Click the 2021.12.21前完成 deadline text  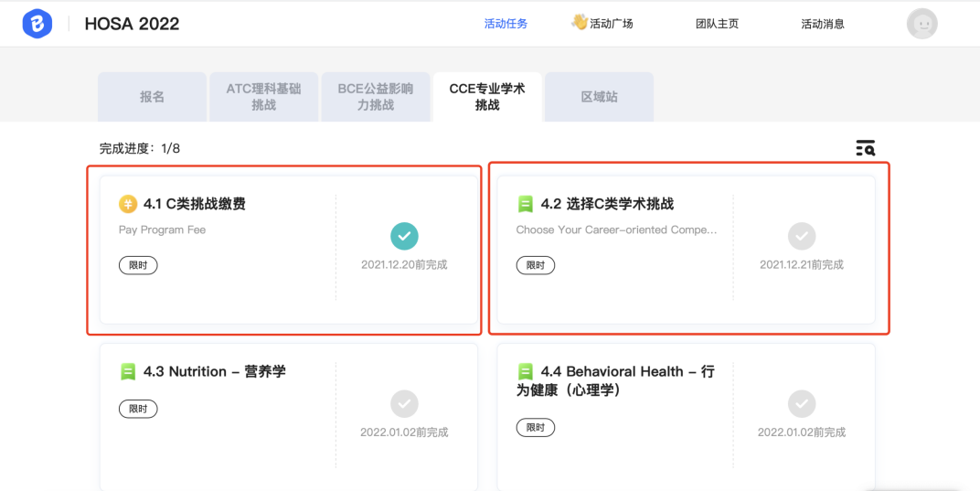[x=802, y=264]
